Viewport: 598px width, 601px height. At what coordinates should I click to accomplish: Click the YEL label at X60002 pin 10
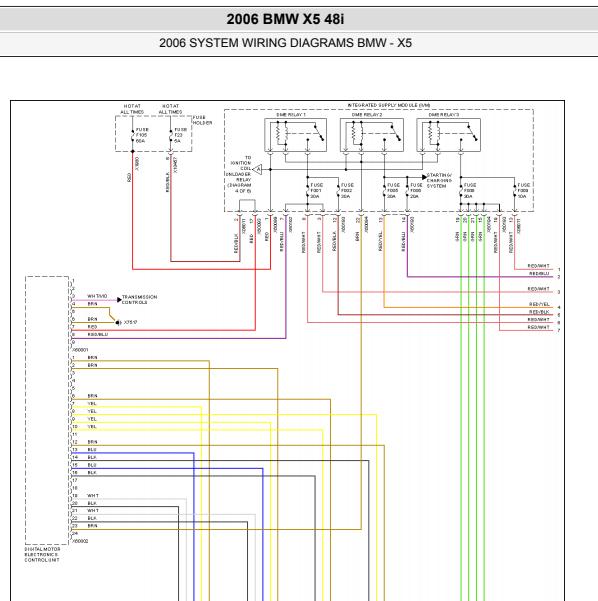click(92, 426)
